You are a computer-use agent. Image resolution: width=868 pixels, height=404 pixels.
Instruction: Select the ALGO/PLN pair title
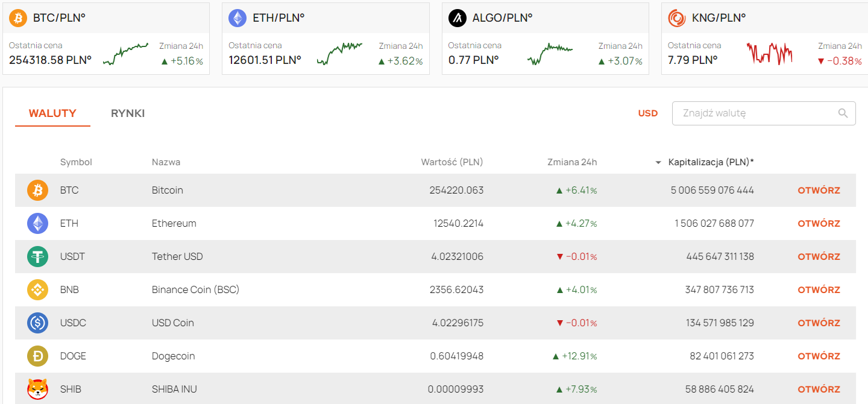tap(502, 18)
